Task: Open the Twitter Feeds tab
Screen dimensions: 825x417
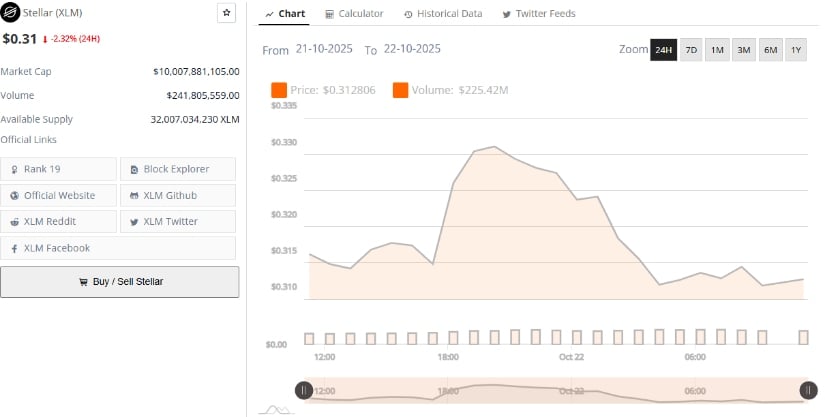Action: click(x=538, y=14)
